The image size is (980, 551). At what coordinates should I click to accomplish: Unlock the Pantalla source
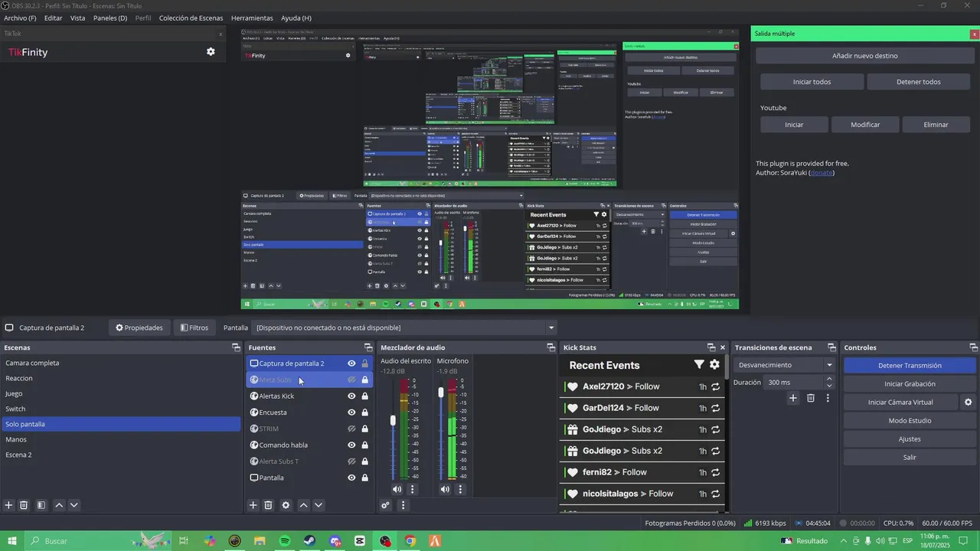[364, 478]
